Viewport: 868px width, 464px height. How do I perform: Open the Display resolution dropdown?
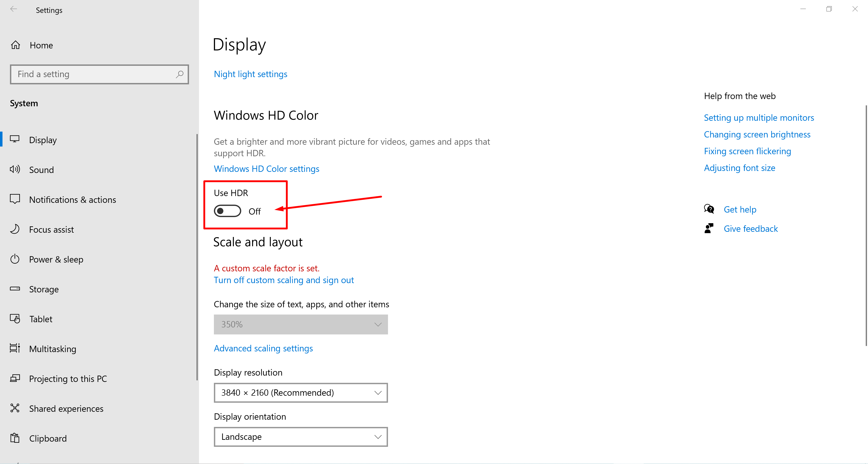300,393
